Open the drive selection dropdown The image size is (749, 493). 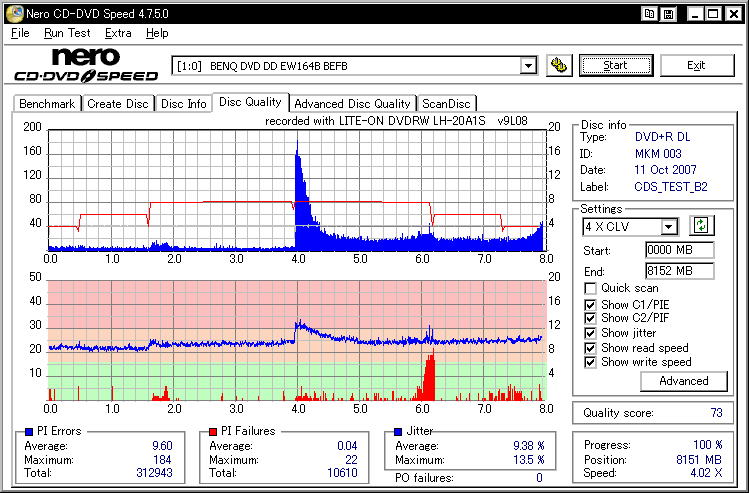point(528,65)
